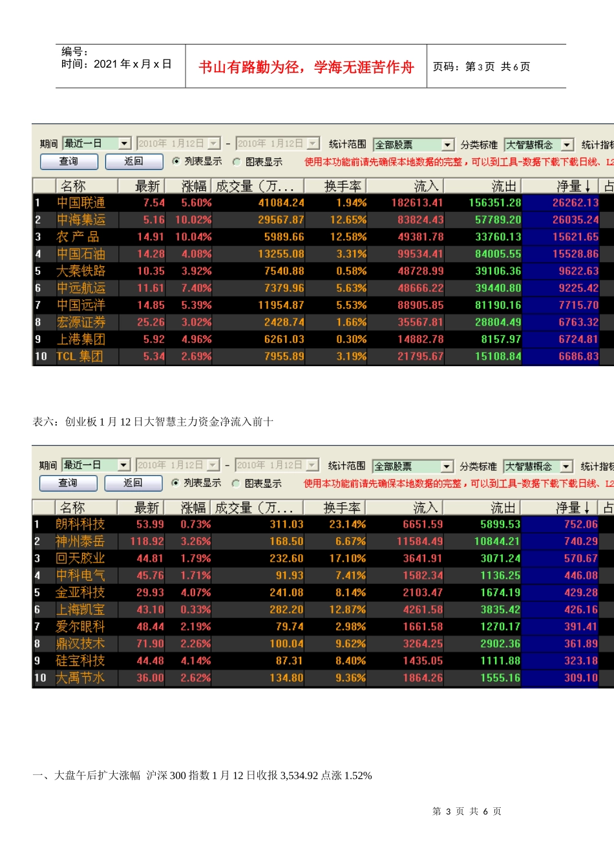Select 图表显示 radio above the 中国联通 table

tap(237, 162)
